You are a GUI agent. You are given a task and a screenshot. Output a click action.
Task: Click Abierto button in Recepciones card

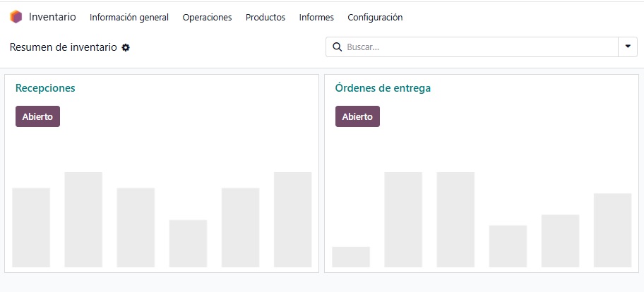point(38,116)
